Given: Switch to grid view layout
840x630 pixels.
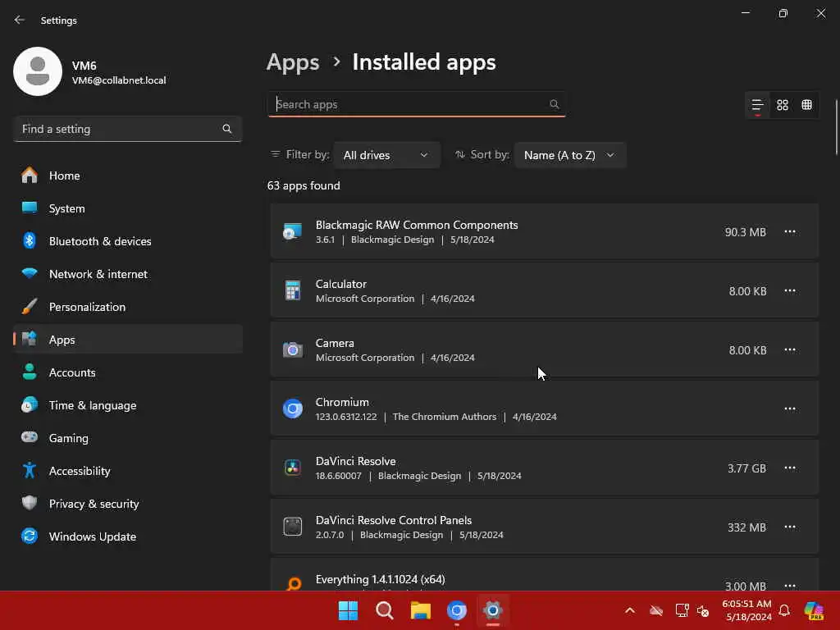Looking at the screenshot, I should [x=782, y=104].
